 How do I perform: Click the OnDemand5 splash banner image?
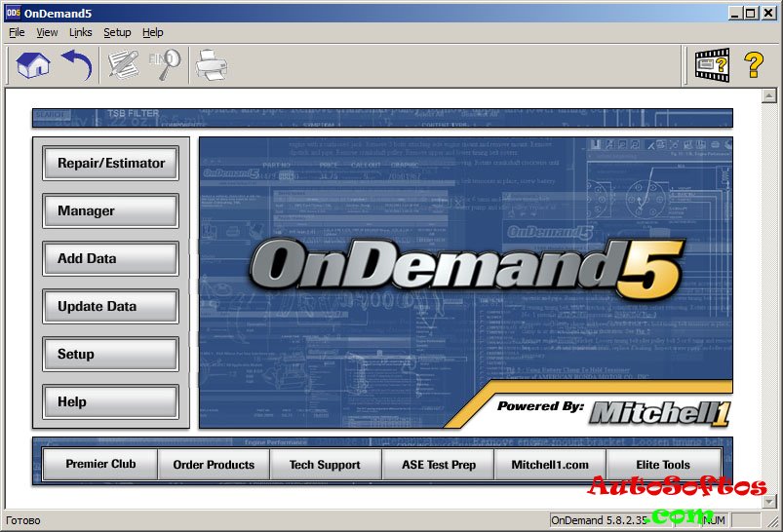(466, 283)
